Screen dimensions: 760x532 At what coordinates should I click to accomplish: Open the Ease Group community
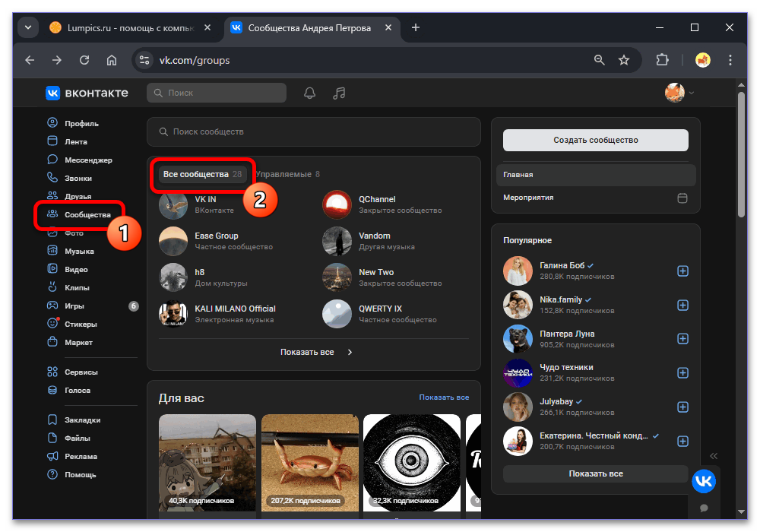[x=216, y=236]
